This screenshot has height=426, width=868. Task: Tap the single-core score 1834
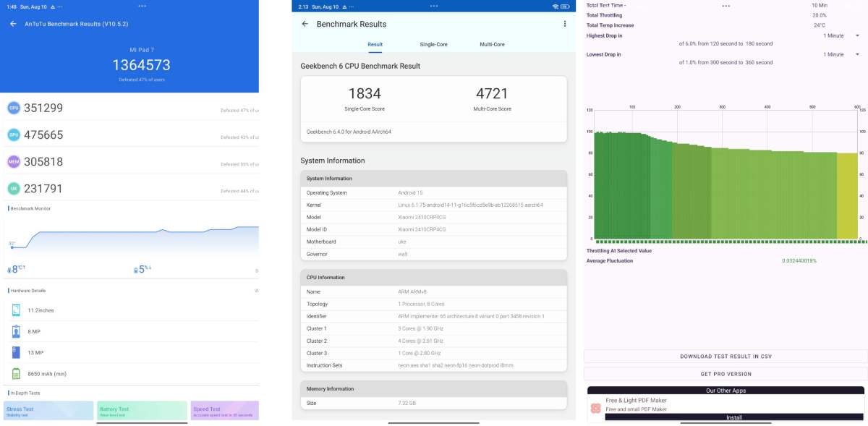click(x=364, y=93)
